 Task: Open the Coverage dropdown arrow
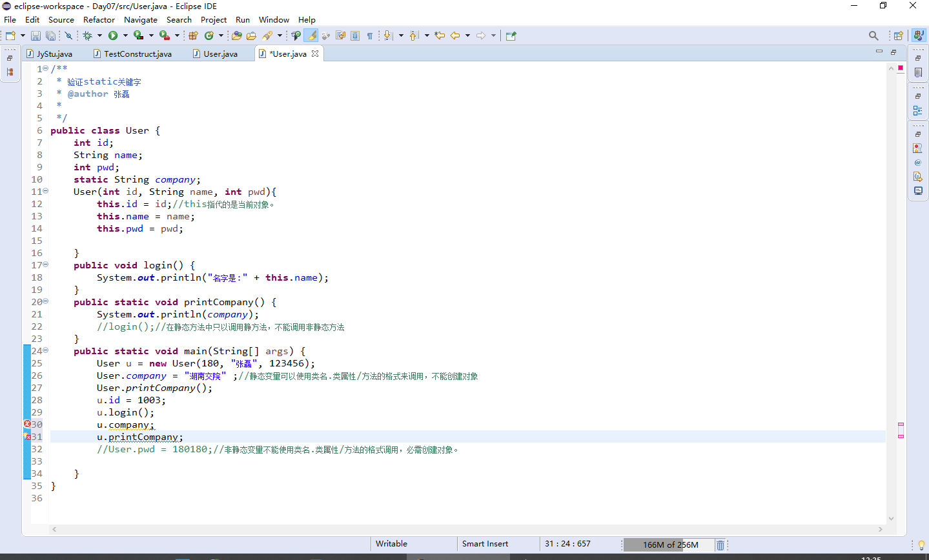pyautogui.click(x=151, y=35)
